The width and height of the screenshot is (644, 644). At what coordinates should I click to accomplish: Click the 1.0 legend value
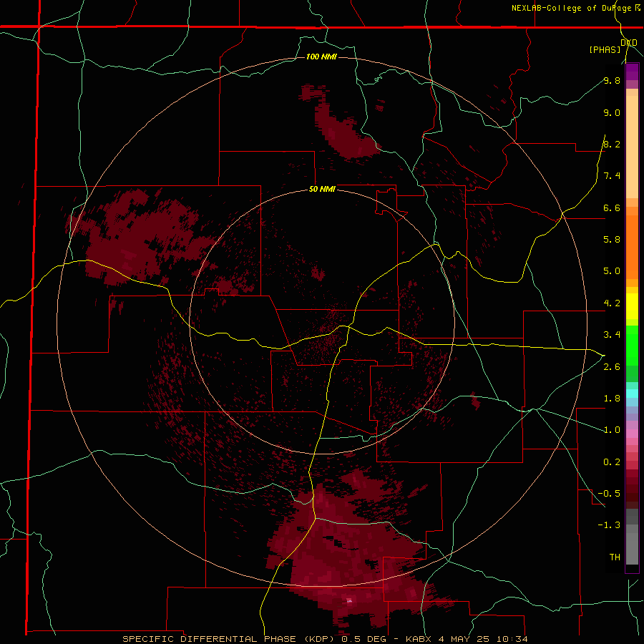click(x=612, y=430)
